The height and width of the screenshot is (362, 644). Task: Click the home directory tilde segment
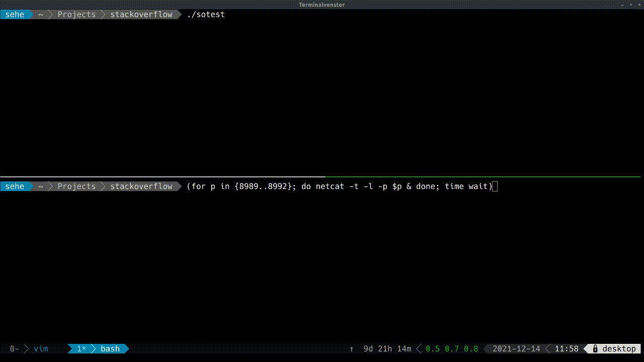(x=40, y=14)
